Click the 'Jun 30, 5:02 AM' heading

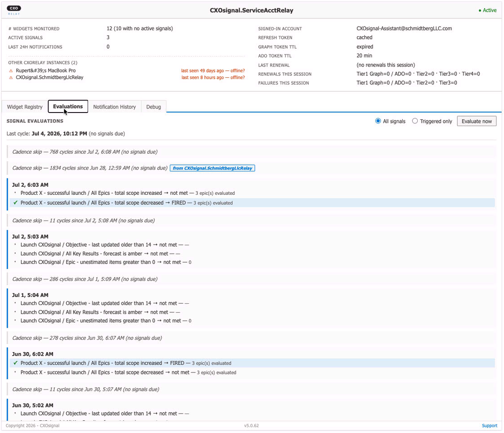coord(33,405)
